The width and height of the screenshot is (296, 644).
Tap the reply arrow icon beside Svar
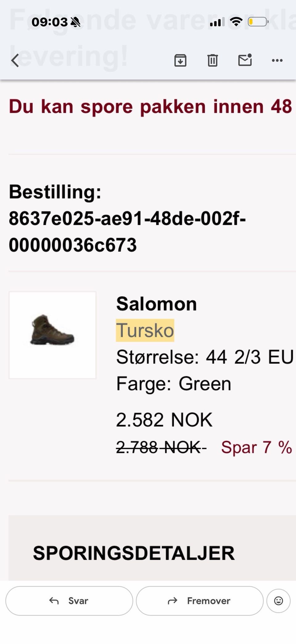tap(54, 601)
